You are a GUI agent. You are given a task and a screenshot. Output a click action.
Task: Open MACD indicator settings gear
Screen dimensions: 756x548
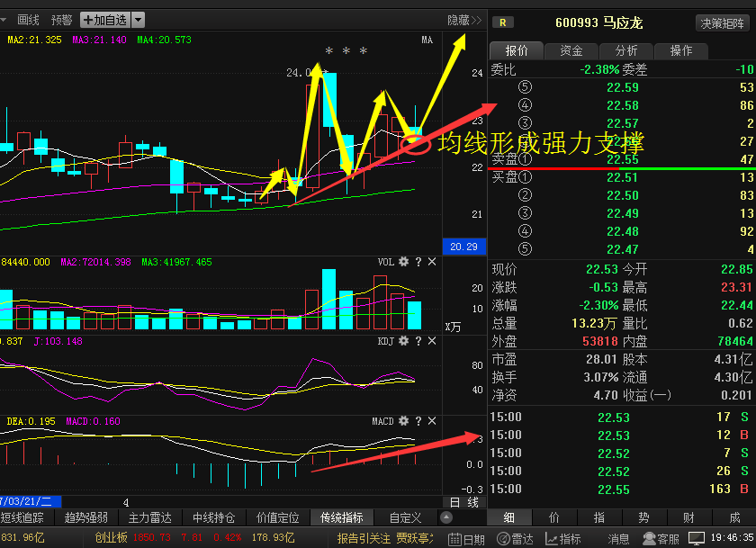point(403,421)
